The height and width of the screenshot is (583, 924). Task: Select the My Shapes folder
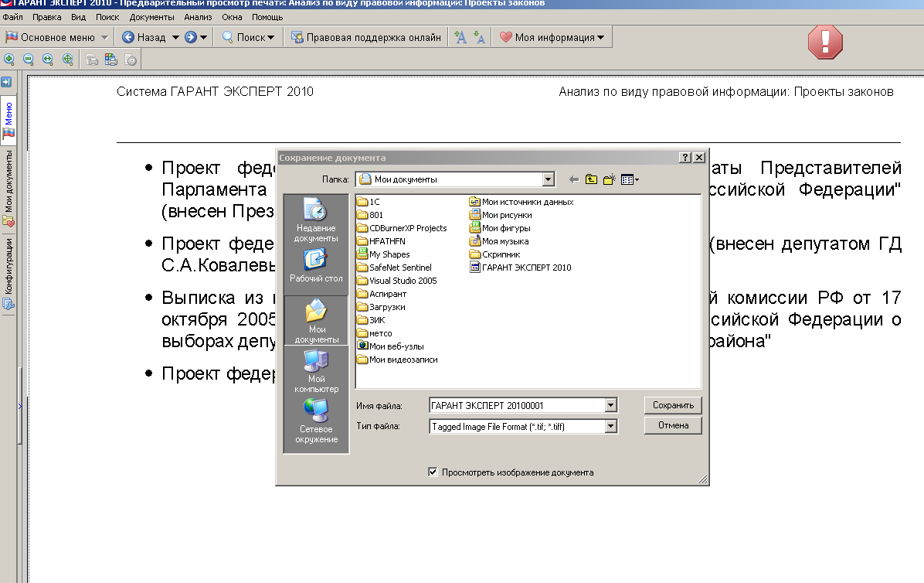384,254
